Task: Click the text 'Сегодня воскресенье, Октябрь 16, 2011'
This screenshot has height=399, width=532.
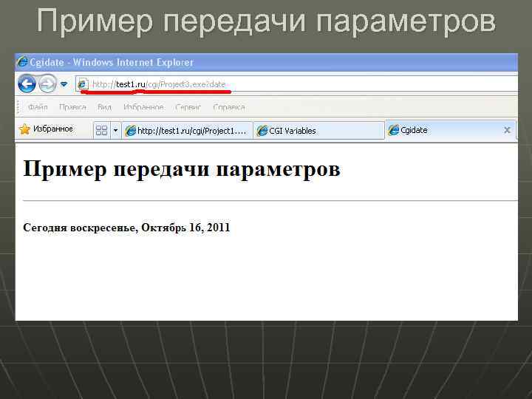Action: coord(126,228)
